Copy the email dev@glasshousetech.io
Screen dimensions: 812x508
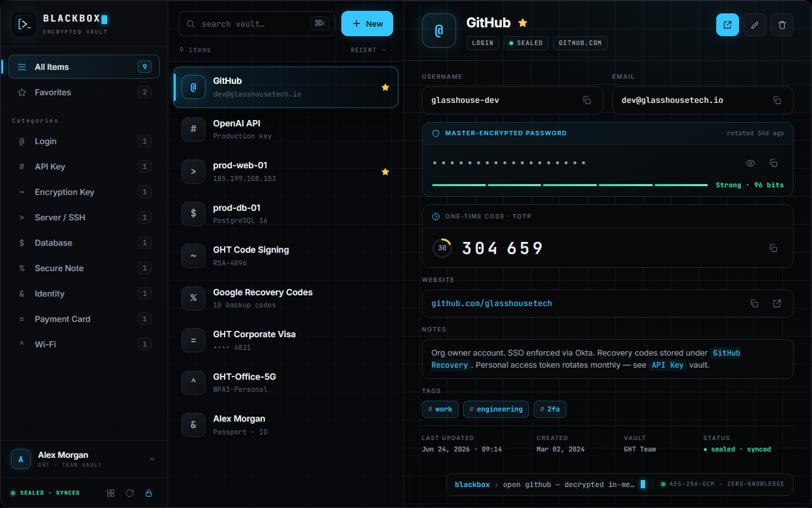coord(777,100)
